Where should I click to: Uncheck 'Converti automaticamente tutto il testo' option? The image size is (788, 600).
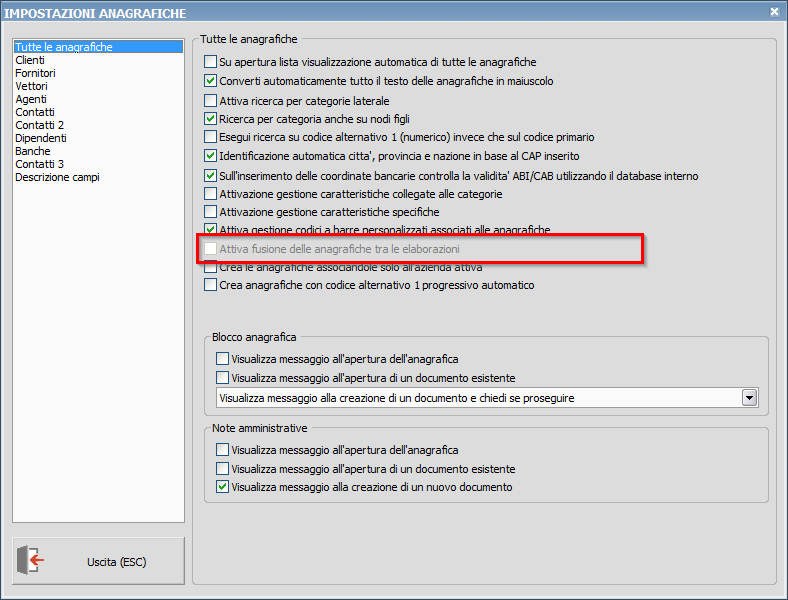pyautogui.click(x=211, y=80)
